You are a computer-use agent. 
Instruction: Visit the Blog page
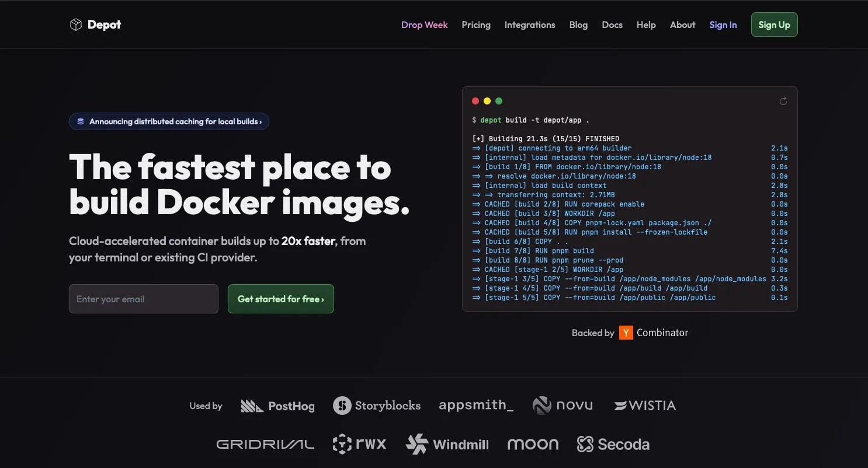click(578, 25)
